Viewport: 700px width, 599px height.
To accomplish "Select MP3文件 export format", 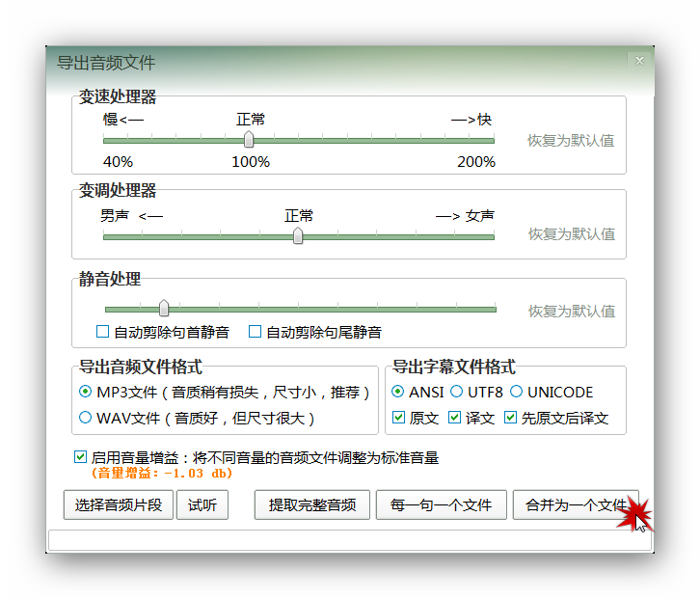I will tap(85, 392).
